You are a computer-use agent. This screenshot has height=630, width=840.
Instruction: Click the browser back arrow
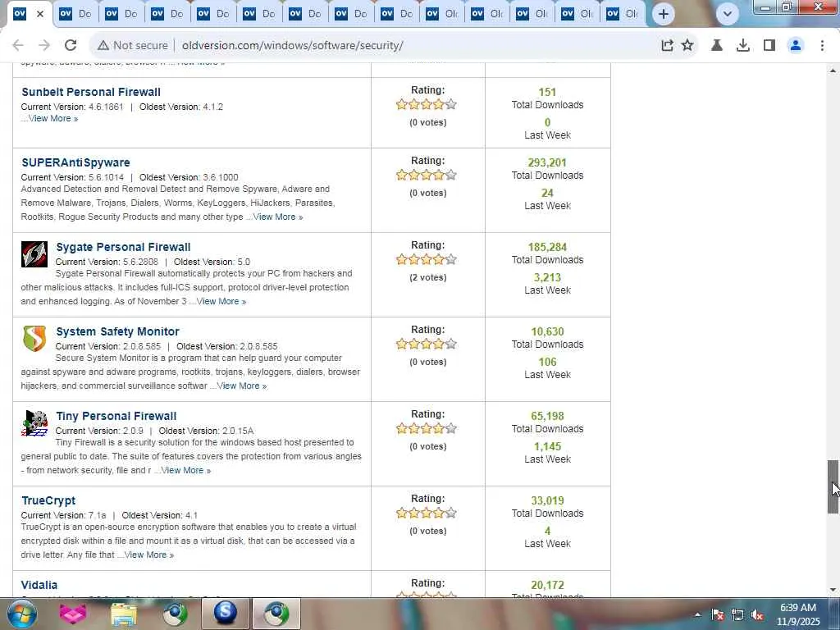tap(18, 46)
